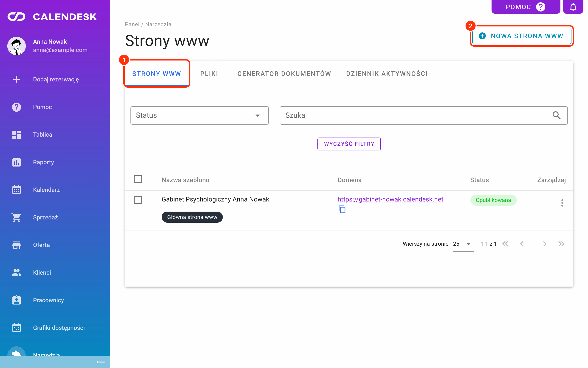The image size is (588, 368).
Task: Open the Kalendarz calendar icon
Action: pyautogui.click(x=17, y=190)
